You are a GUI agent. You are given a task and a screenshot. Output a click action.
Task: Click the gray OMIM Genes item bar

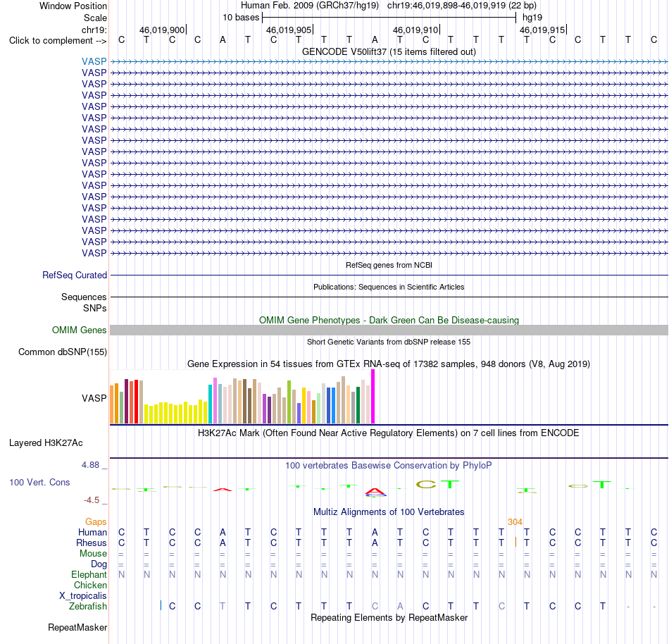click(x=389, y=330)
